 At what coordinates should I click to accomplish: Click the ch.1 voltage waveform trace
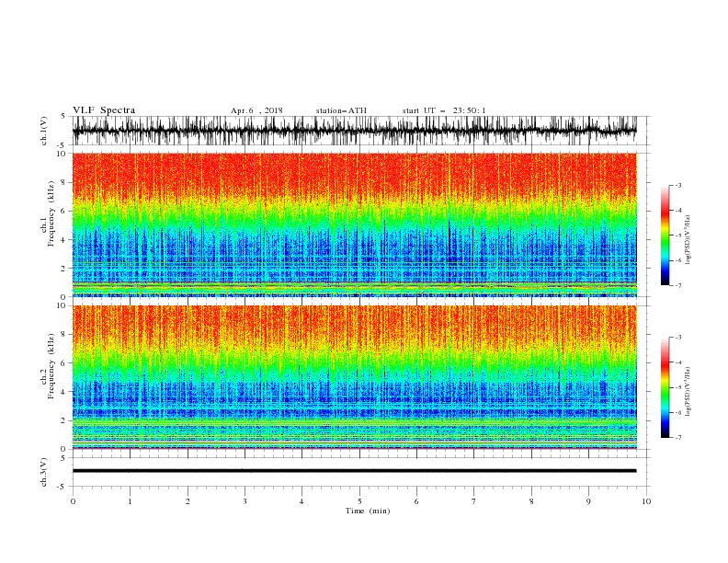pyautogui.click(x=354, y=131)
